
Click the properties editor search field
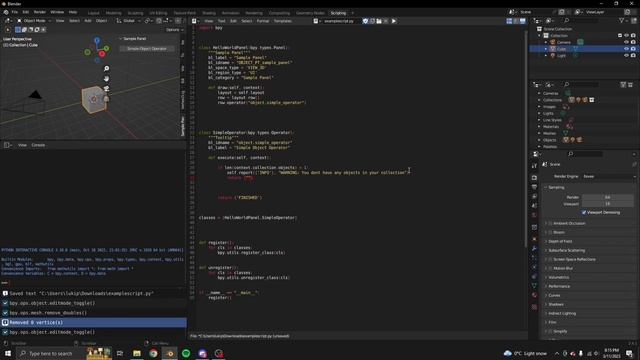(585, 154)
